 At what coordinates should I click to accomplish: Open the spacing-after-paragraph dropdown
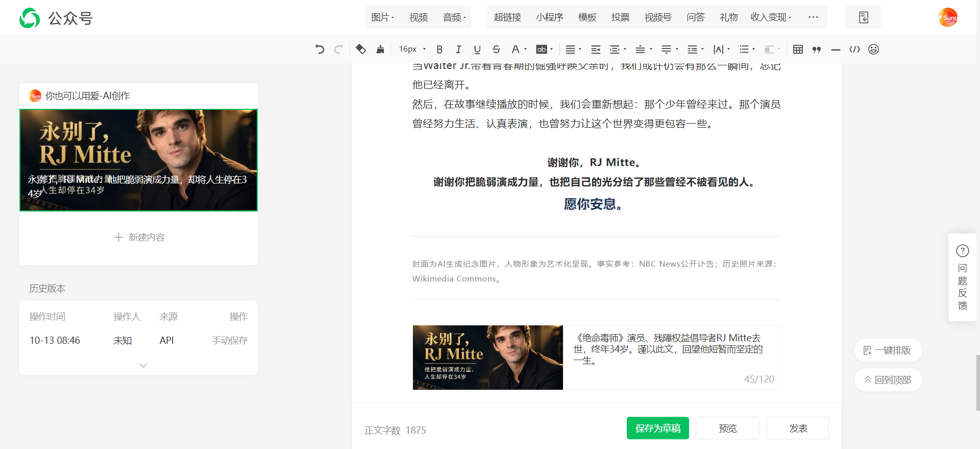pos(669,49)
